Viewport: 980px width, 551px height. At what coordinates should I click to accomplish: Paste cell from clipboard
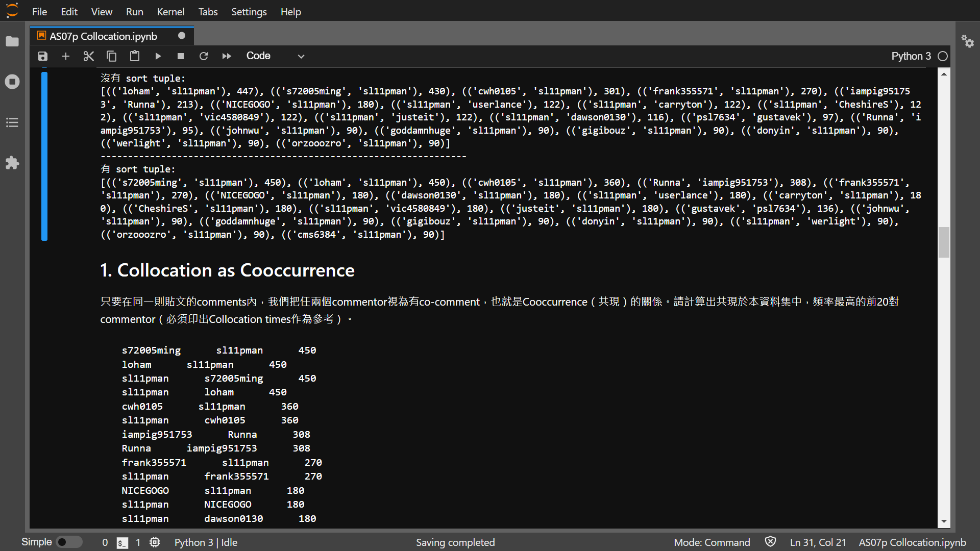pyautogui.click(x=135, y=56)
